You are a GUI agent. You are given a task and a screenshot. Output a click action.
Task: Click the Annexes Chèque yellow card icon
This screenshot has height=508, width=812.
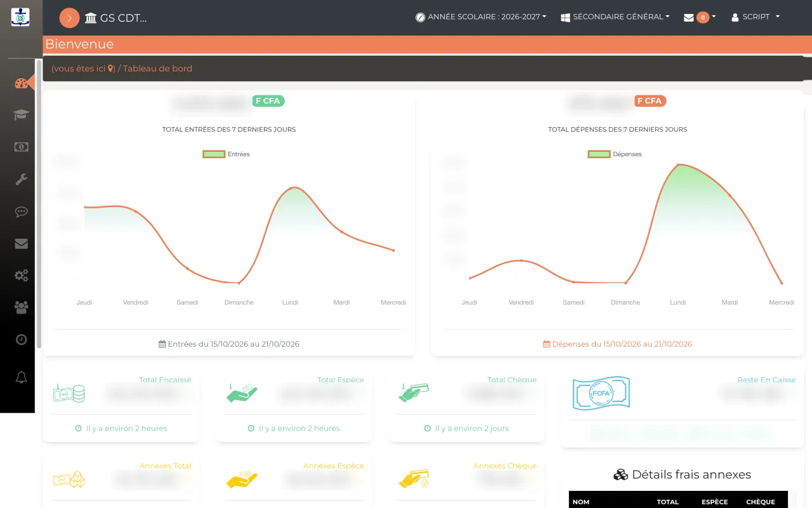[x=414, y=479]
